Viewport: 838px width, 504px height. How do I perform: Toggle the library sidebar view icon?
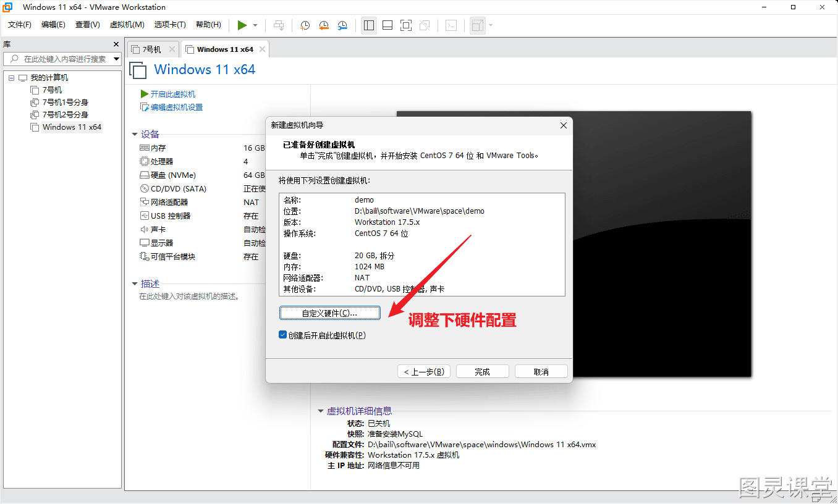click(x=369, y=25)
